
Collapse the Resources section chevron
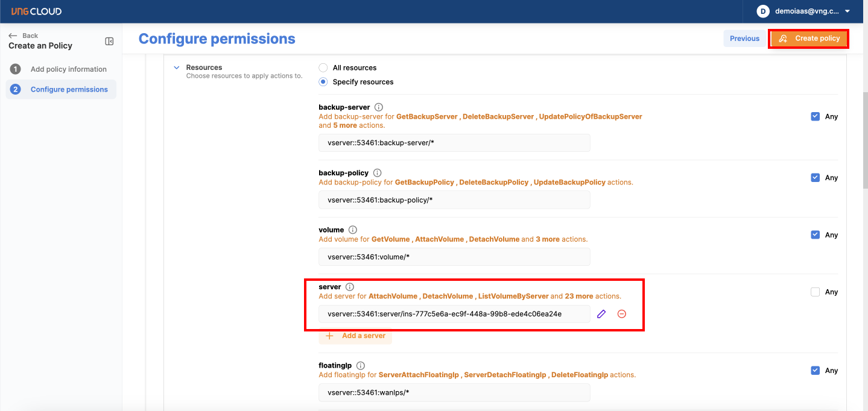177,68
